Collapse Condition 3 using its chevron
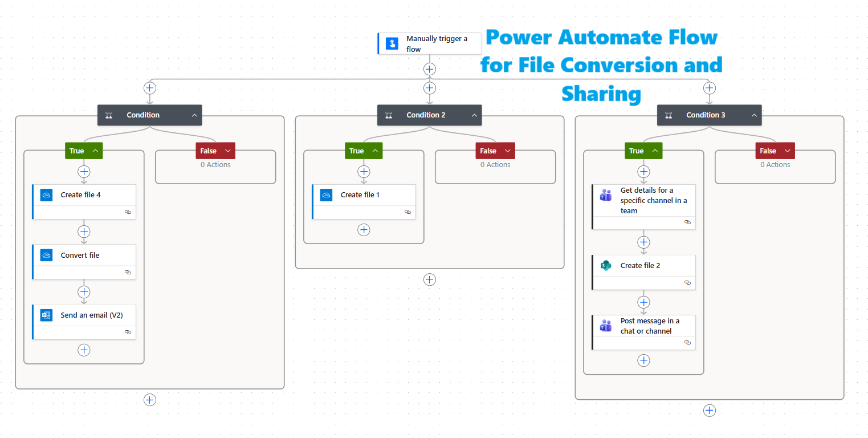868x438 pixels. (x=754, y=115)
